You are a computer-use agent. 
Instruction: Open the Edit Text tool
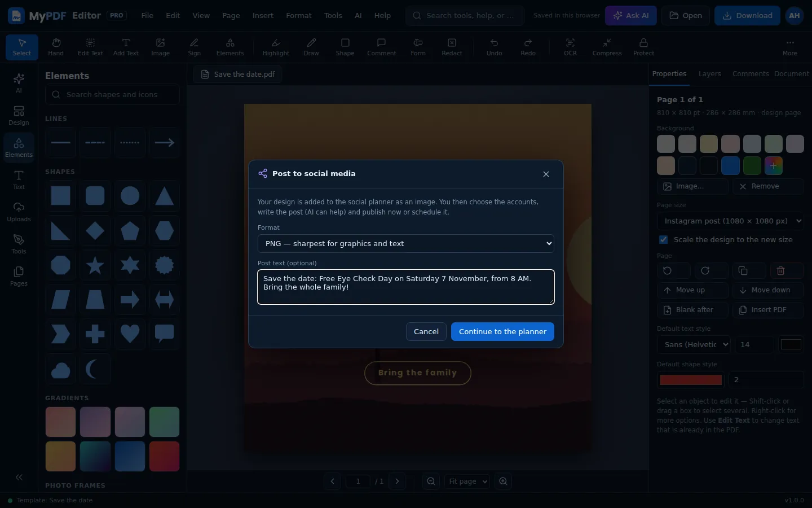90,47
